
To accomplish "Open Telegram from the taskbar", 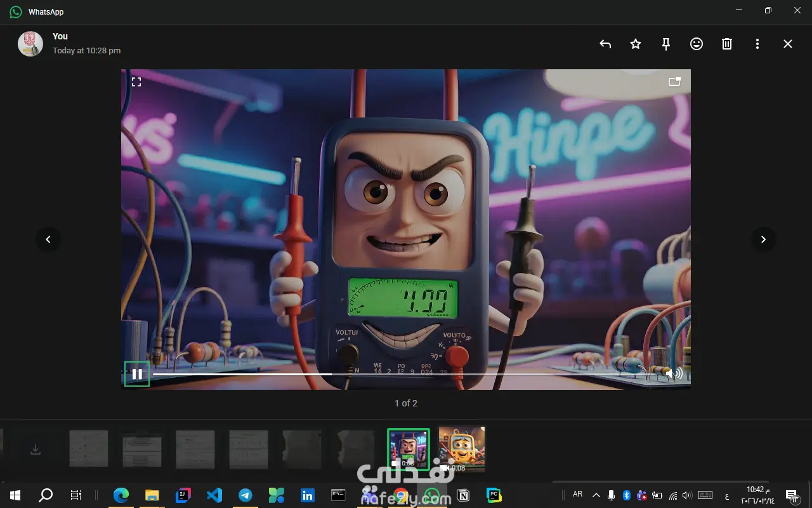I will (246, 495).
